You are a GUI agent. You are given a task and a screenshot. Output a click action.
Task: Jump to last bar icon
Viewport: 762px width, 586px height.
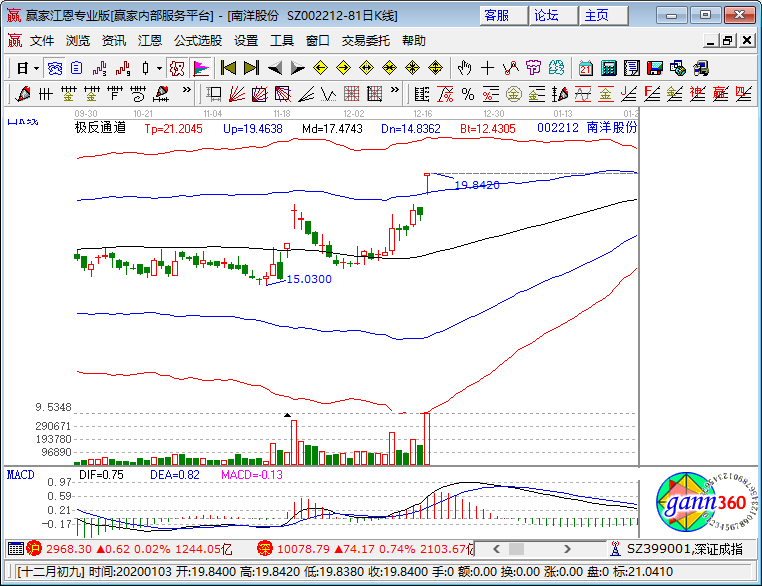[251, 68]
